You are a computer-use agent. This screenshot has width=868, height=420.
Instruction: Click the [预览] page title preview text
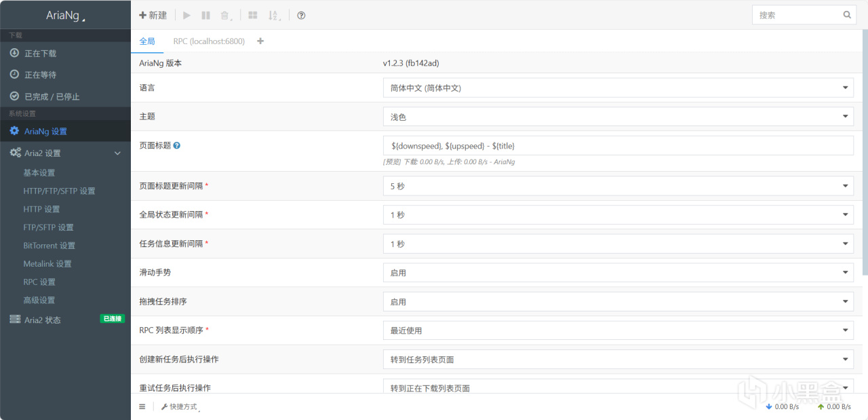tap(449, 162)
